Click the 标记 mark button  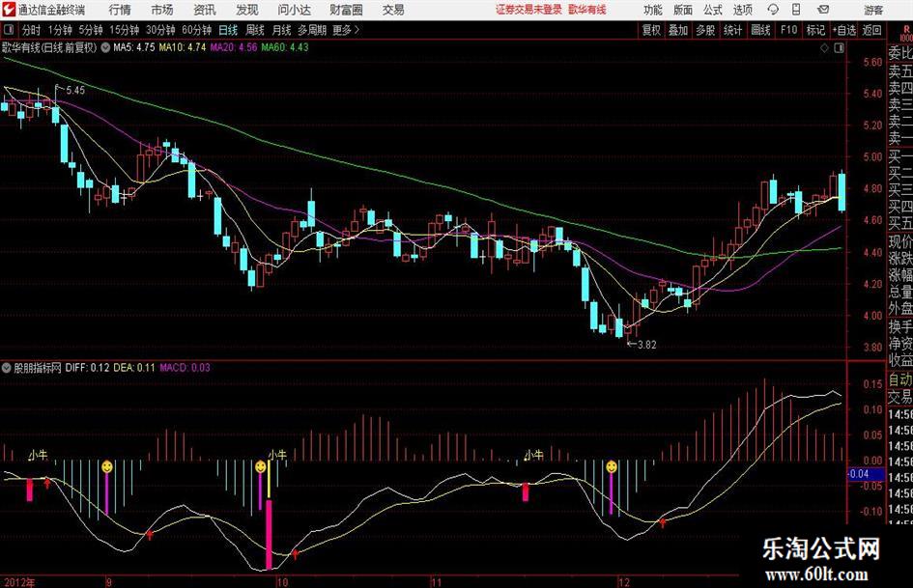(815, 30)
